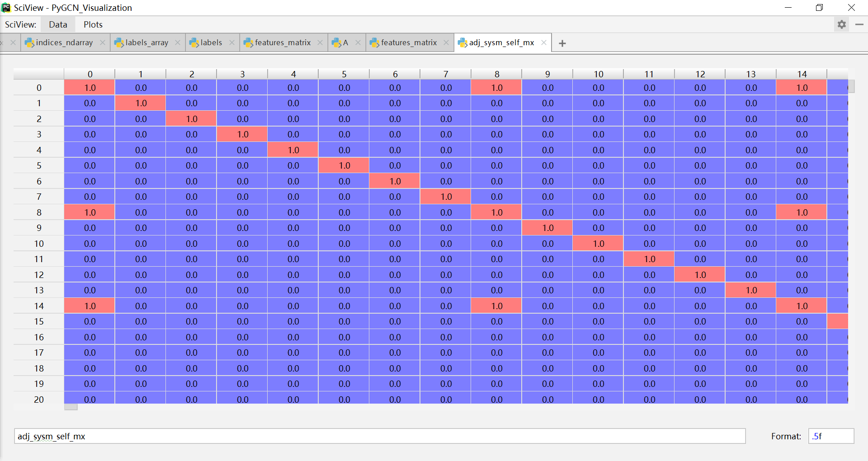Add a new data tab with the plus icon
Viewport: 868px width, 461px height.
562,43
